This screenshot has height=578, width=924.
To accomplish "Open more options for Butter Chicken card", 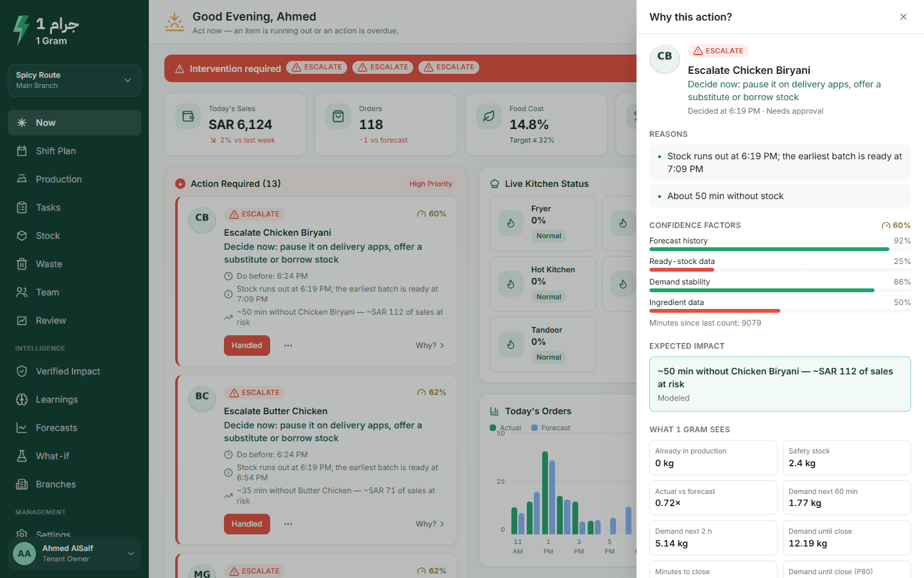I will [288, 524].
